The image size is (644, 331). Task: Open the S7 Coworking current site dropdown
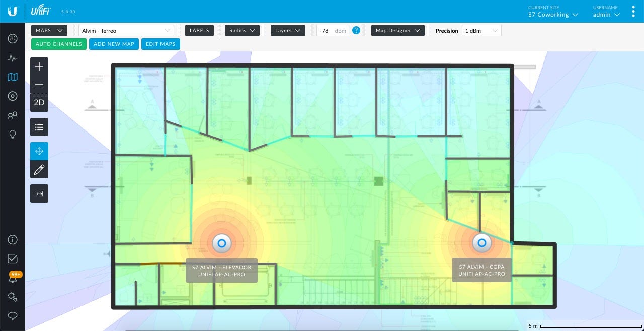pyautogui.click(x=553, y=15)
